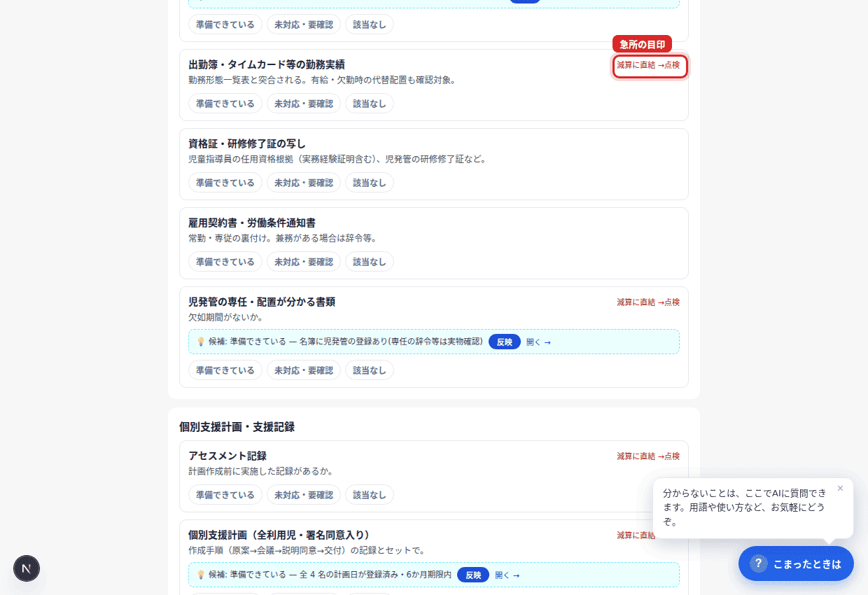Click the 個別支援計画・支援記録 section heading
The width and height of the screenshot is (868, 595).
[x=237, y=427]
